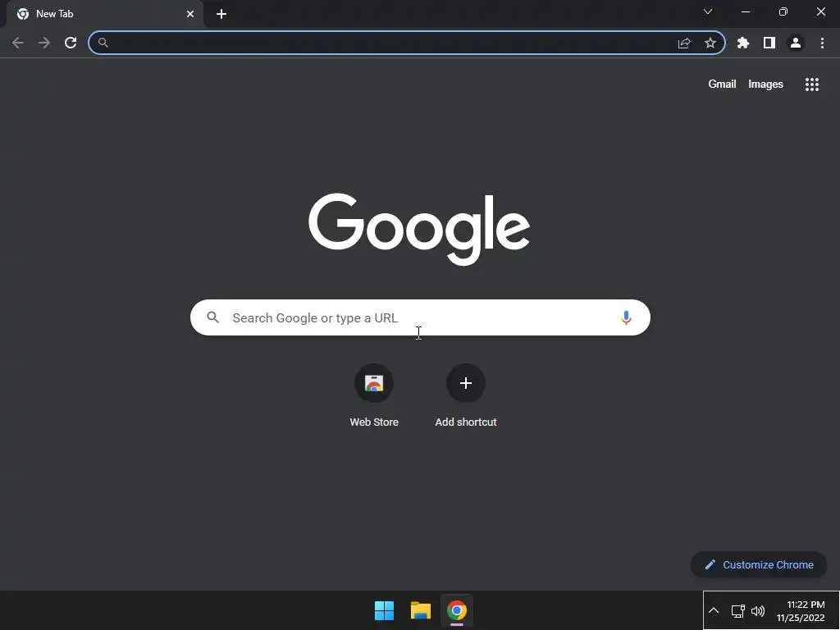The height and width of the screenshot is (630, 840).
Task: Click the Customize Chrome button
Action: click(759, 564)
